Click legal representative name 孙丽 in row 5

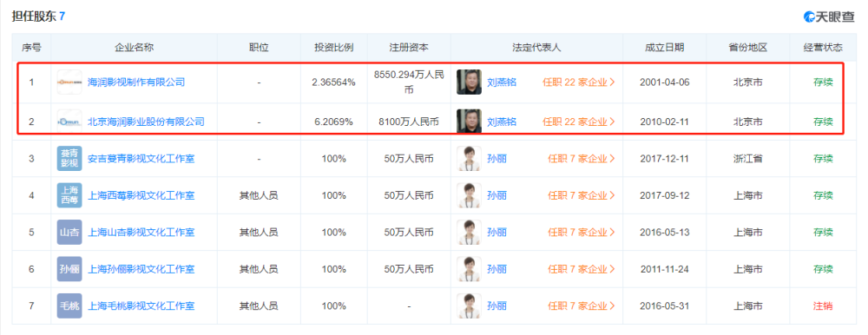(496, 232)
